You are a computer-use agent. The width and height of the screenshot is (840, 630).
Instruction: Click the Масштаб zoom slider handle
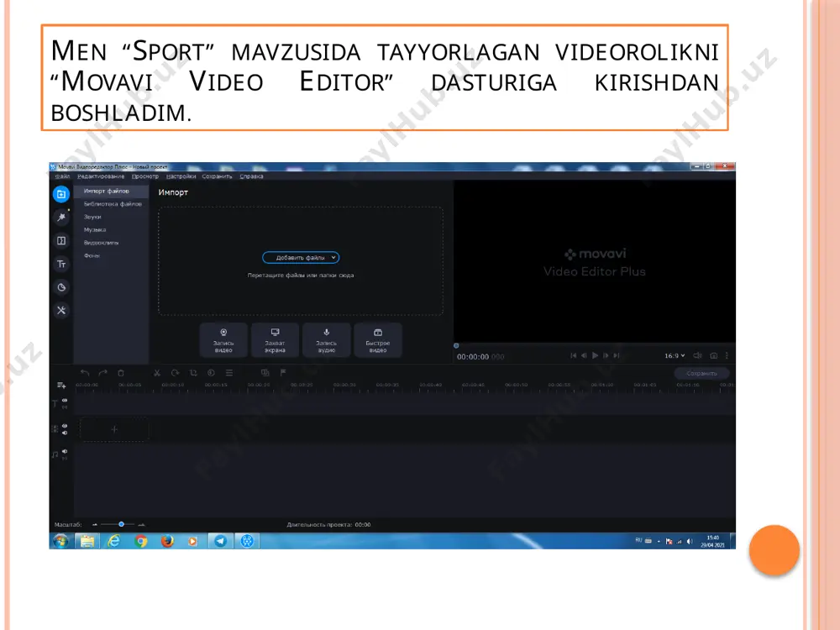[122, 524]
